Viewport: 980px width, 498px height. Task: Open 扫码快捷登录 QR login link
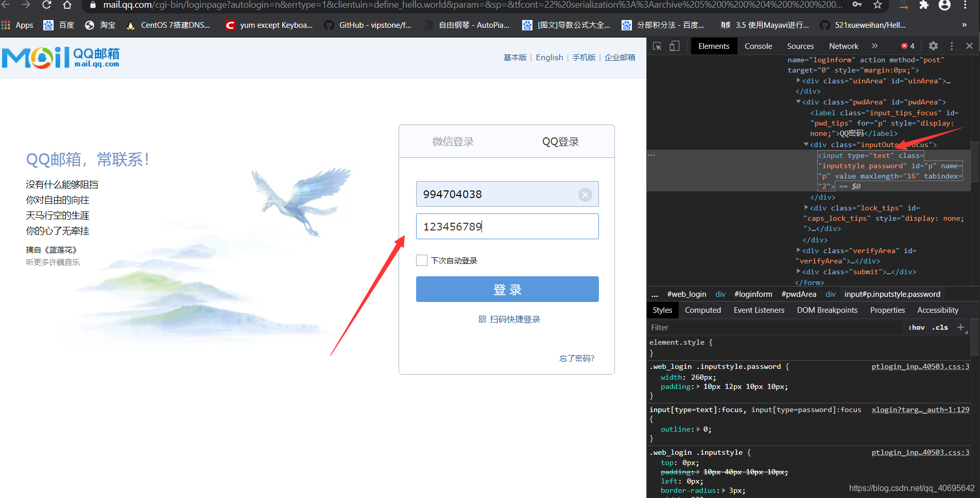click(x=509, y=319)
